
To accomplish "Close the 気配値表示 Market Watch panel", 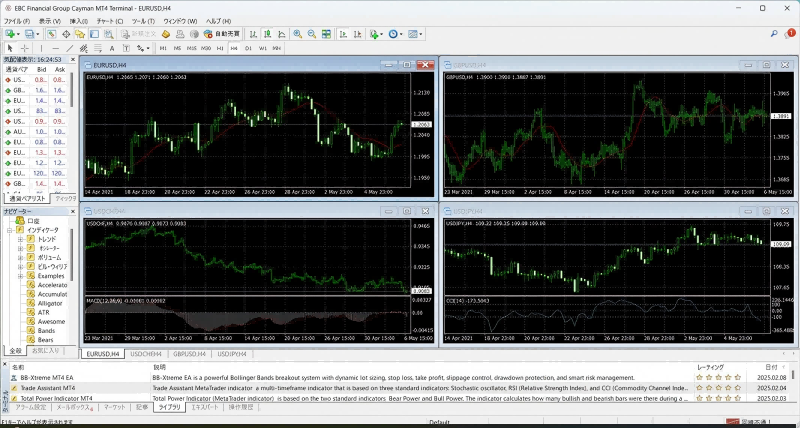I will coord(72,59).
